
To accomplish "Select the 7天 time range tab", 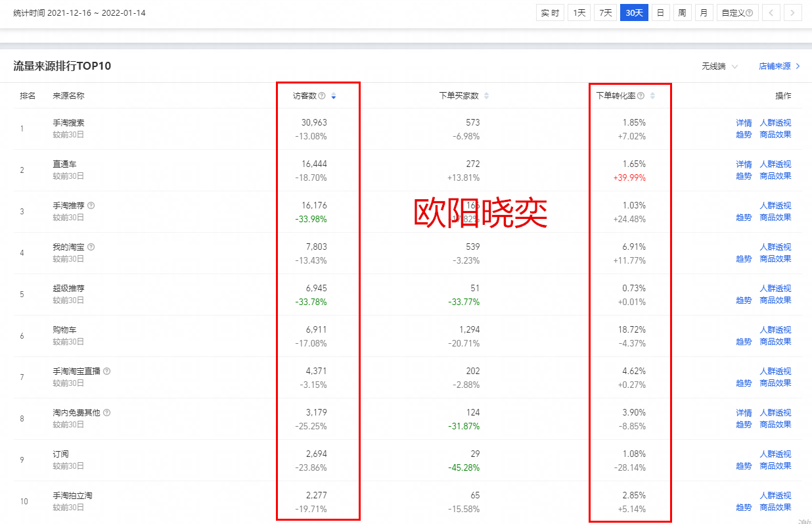I will point(605,12).
